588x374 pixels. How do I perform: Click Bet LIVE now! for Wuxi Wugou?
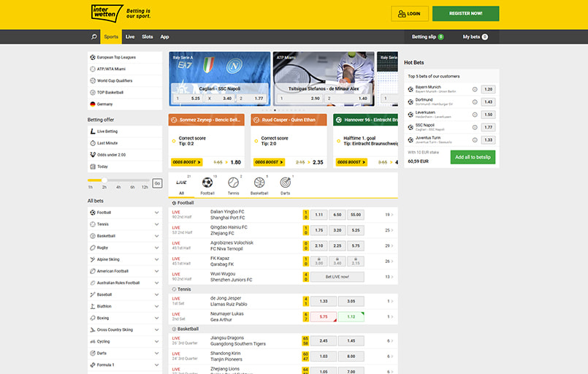coord(337,277)
